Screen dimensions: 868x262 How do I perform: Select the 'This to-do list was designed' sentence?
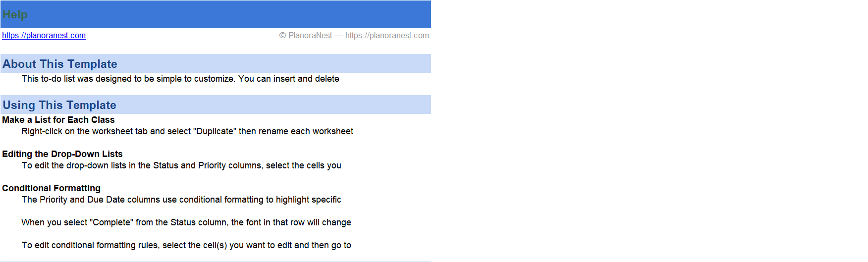pos(180,79)
